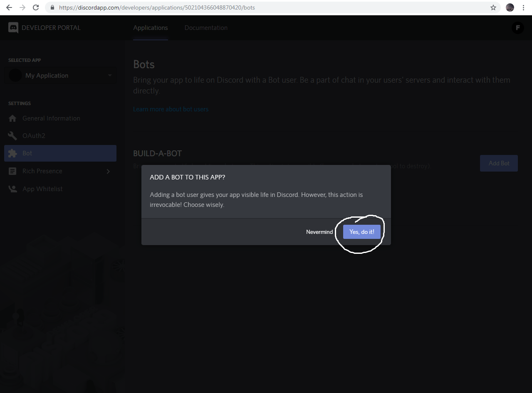Image resolution: width=532 pixels, height=393 pixels.
Task: Bookmark the page with the star icon
Action: point(493,7)
